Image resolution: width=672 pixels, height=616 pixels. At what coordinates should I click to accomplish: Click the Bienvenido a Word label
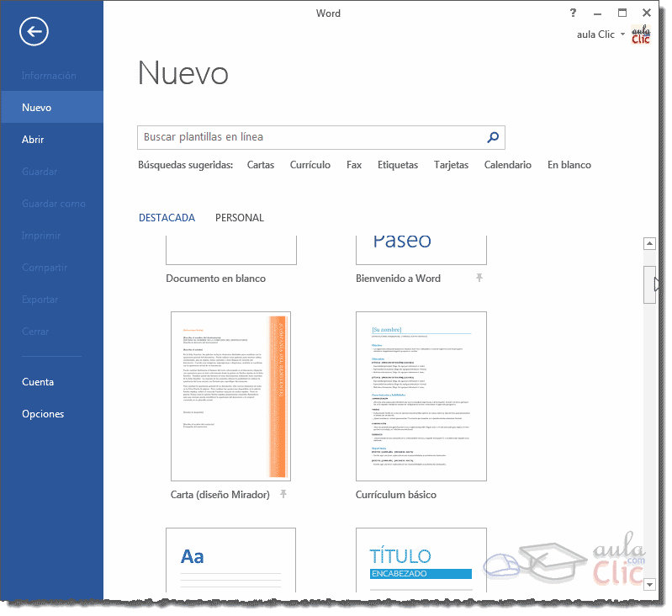click(398, 279)
